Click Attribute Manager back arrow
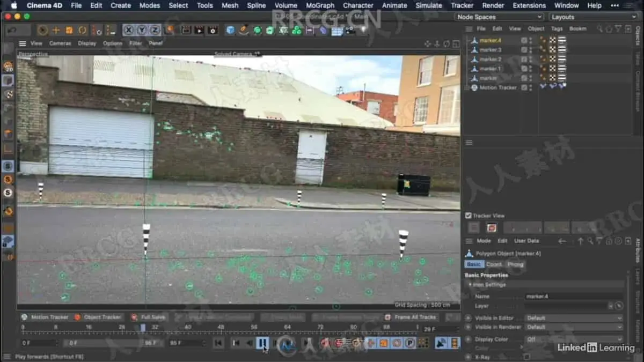644x362 pixels. tap(562, 241)
